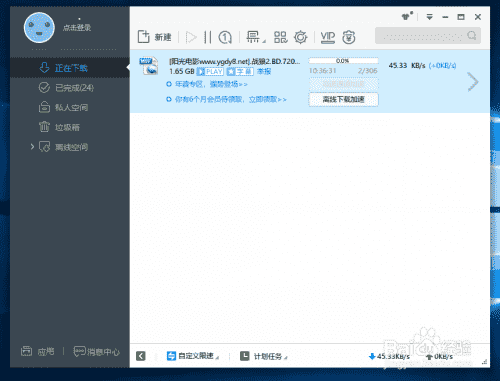Open the 你有6个月会员待领取 membership link
Screen dimensions: 500x381
click(x=230, y=99)
